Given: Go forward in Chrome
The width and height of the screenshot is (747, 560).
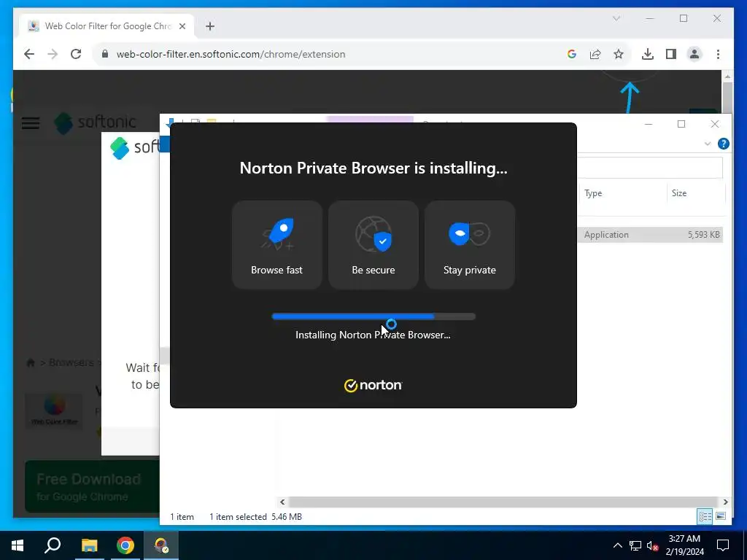Looking at the screenshot, I should (x=53, y=54).
